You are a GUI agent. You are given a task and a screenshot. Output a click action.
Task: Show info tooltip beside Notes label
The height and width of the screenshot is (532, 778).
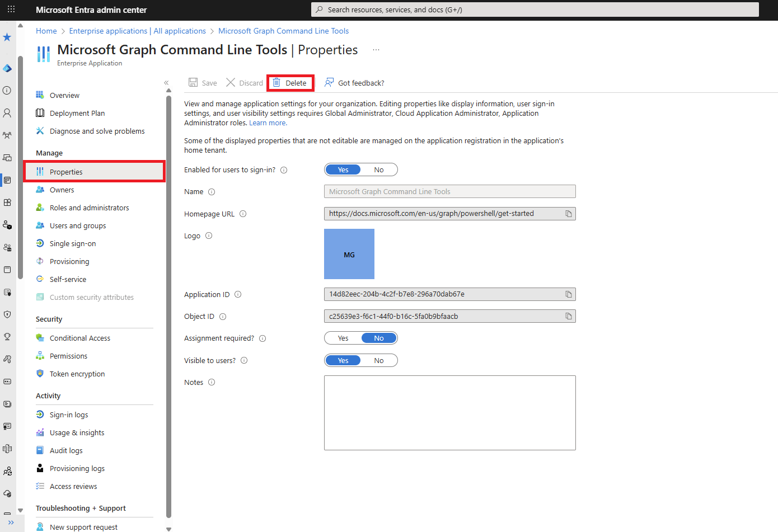point(212,382)
